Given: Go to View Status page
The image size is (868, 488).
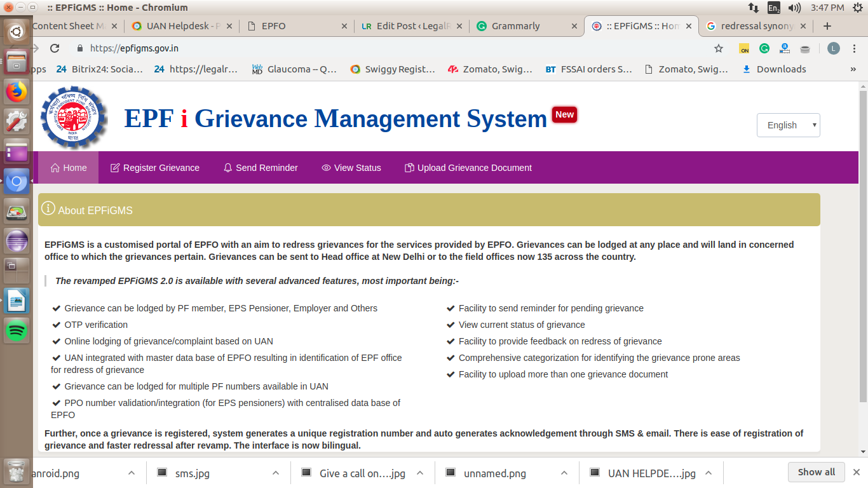Looking at the screenshot, I should [351, 168].
